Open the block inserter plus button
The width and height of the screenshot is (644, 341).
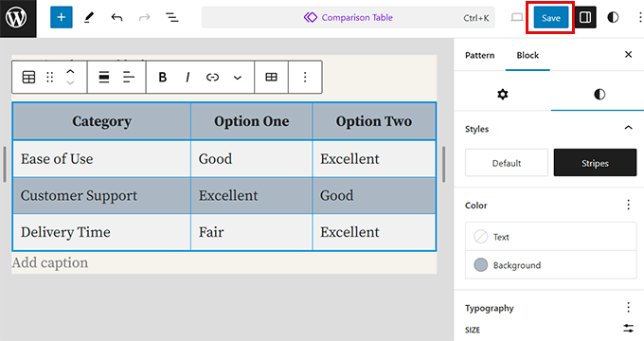(x=62, y=17)
